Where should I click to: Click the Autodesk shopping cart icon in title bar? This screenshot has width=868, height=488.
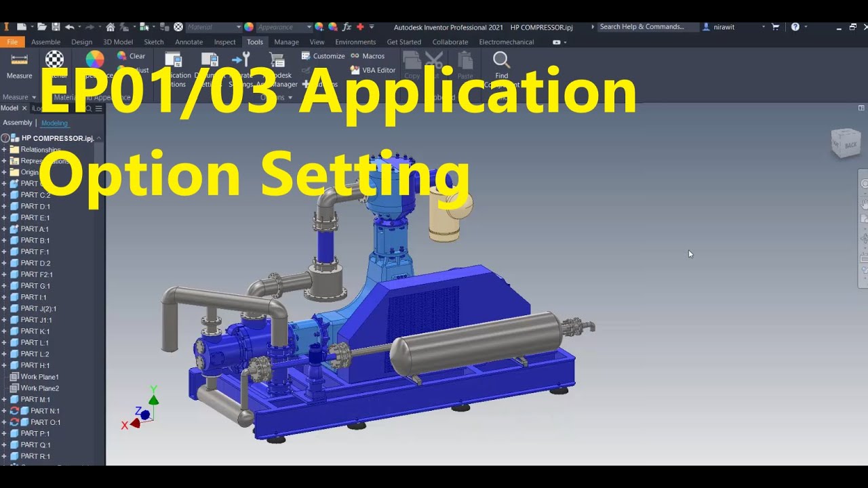777,27
